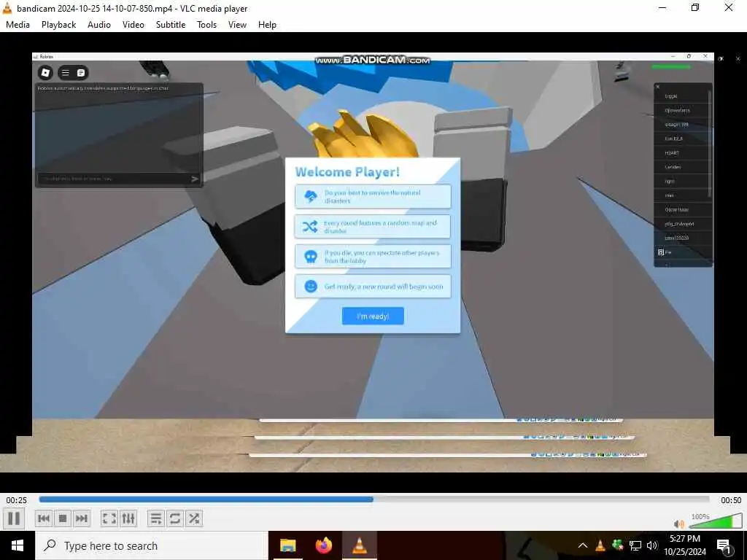The height and width of the screenshot is (560, 747).
Task: Jump to previous media item
Action: [44, 518]
